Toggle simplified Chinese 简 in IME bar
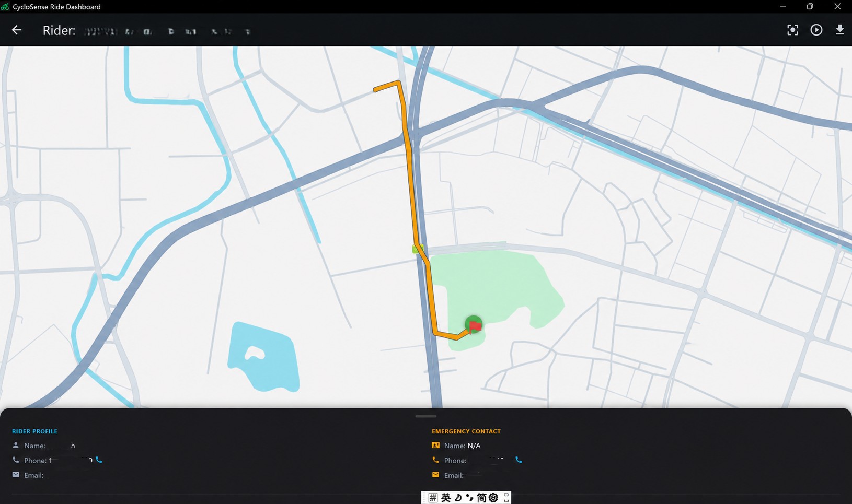852x504 pixels. pyautogui.click(x=481, y=498)
